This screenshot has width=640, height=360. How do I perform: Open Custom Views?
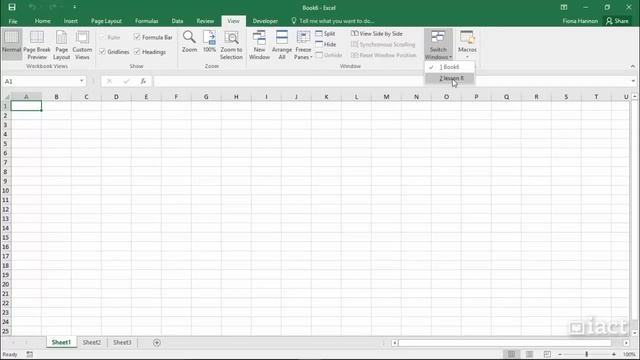[x=82, y=44]
